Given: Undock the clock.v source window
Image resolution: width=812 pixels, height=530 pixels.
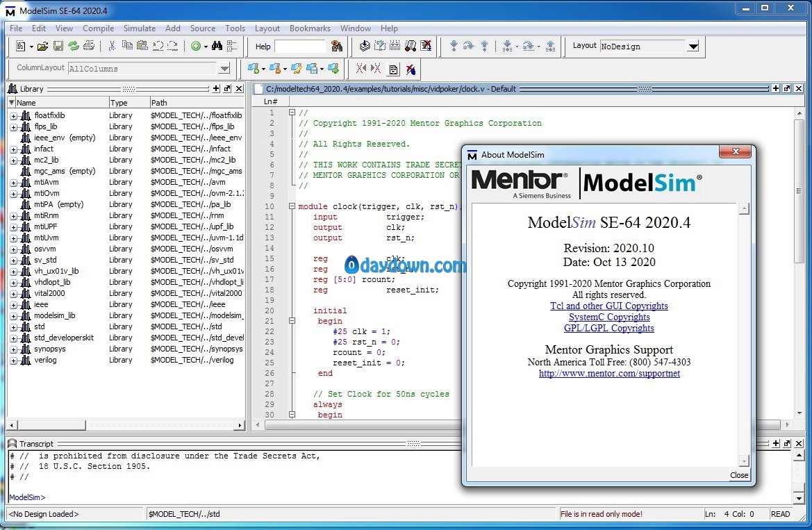Looking at the screenshot, I should [787, 89].
